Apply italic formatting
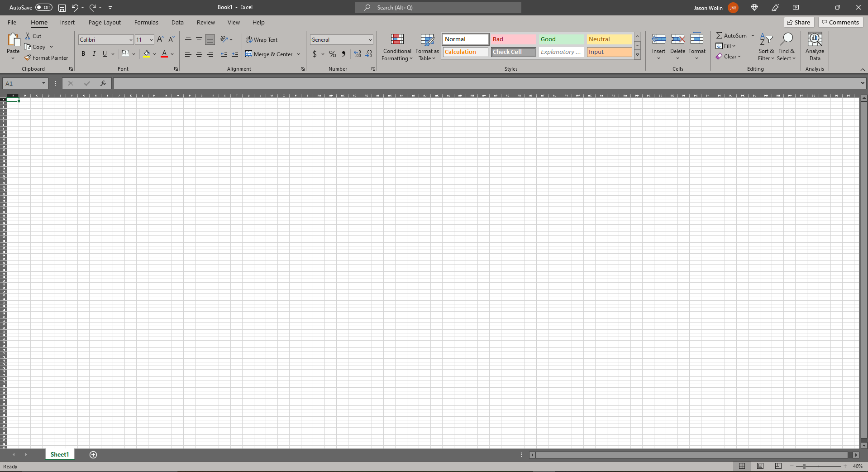 (94, 54)
